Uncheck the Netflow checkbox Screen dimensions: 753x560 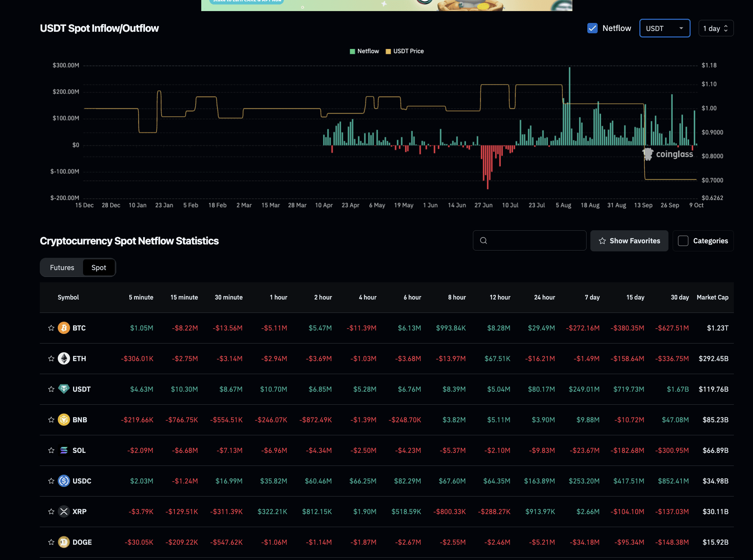coord(592,28)
